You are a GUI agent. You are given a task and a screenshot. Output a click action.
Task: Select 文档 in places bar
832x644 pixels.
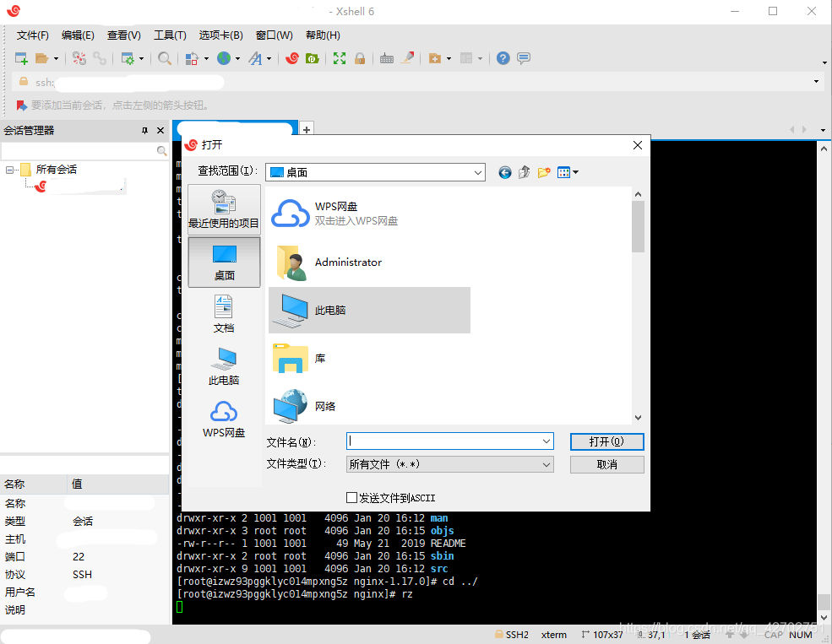[224, 314]
